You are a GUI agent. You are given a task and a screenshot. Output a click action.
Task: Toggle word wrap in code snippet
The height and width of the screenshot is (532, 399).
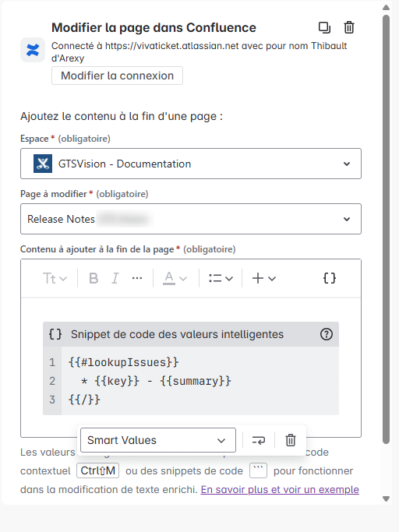click(x=259, y=440)
